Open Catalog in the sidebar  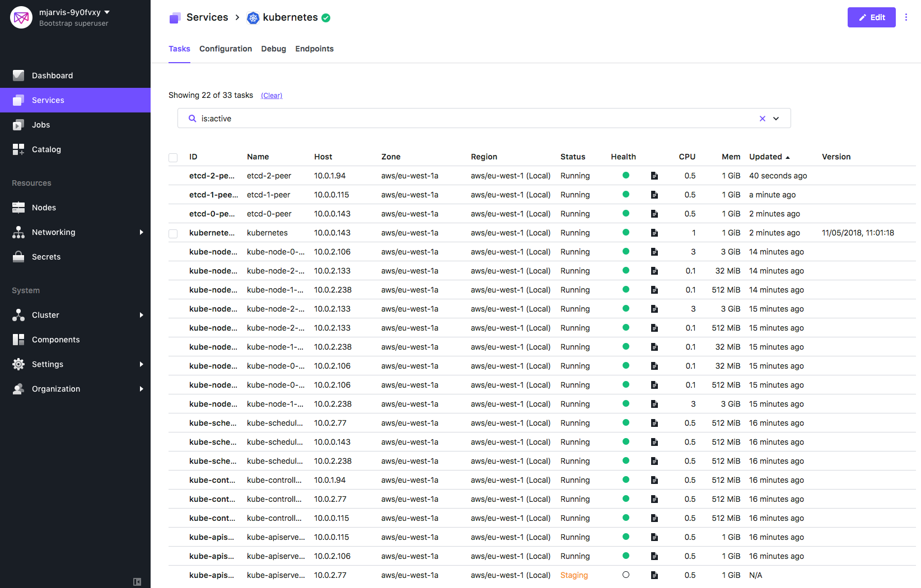[46, 149]
